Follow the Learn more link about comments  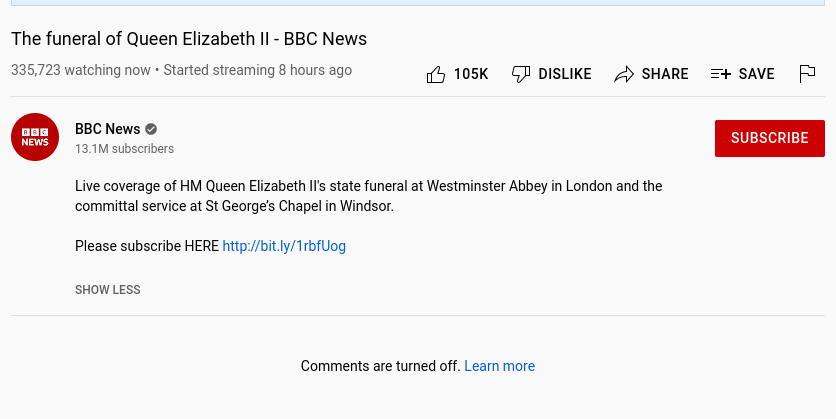pyautogui.click(x=500, y=366)
